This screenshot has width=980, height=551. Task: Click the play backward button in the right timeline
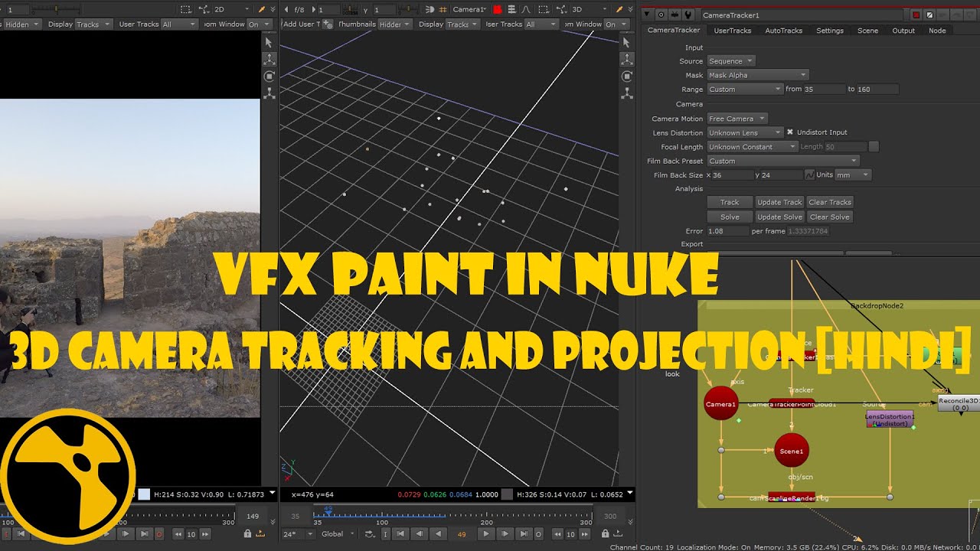[x=438, y=533]
